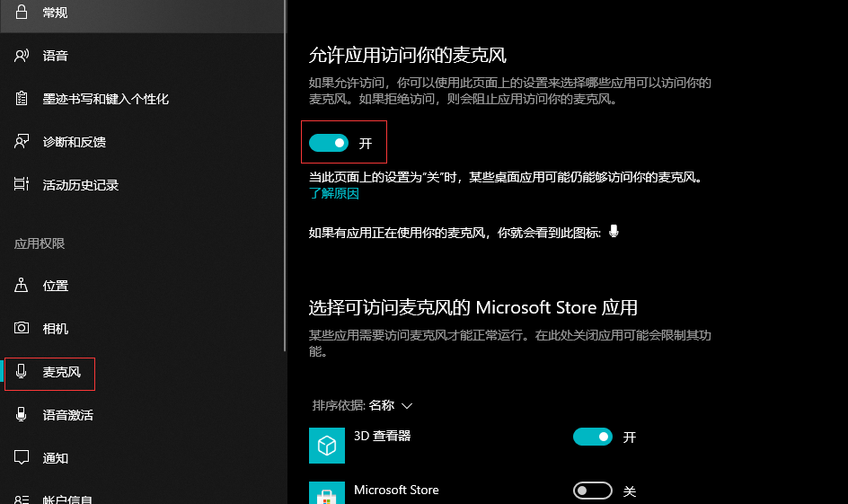Click the location icon beside 位置
Image resolution: width=848 pixels, height=504 pixels.
(x=22, y=286)
